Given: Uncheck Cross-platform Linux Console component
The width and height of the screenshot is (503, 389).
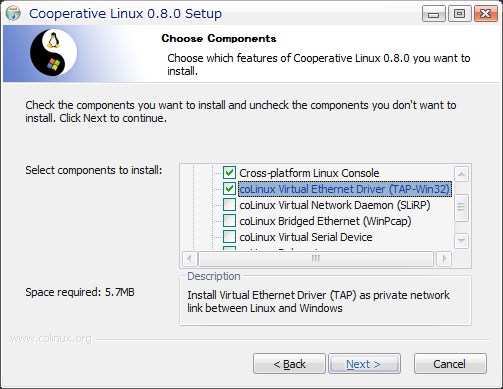Looking at the screenshot, I should click(x=229, y=173).
